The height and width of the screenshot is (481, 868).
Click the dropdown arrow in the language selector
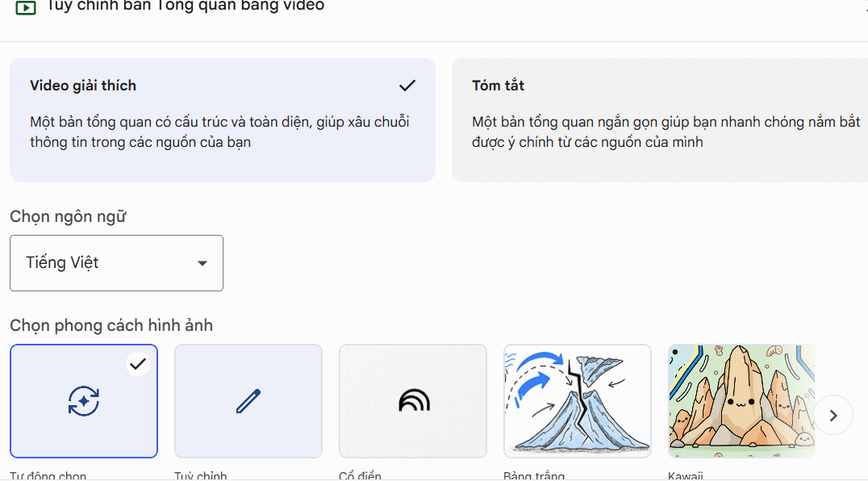pyautogui.click(x=203, y=262)
